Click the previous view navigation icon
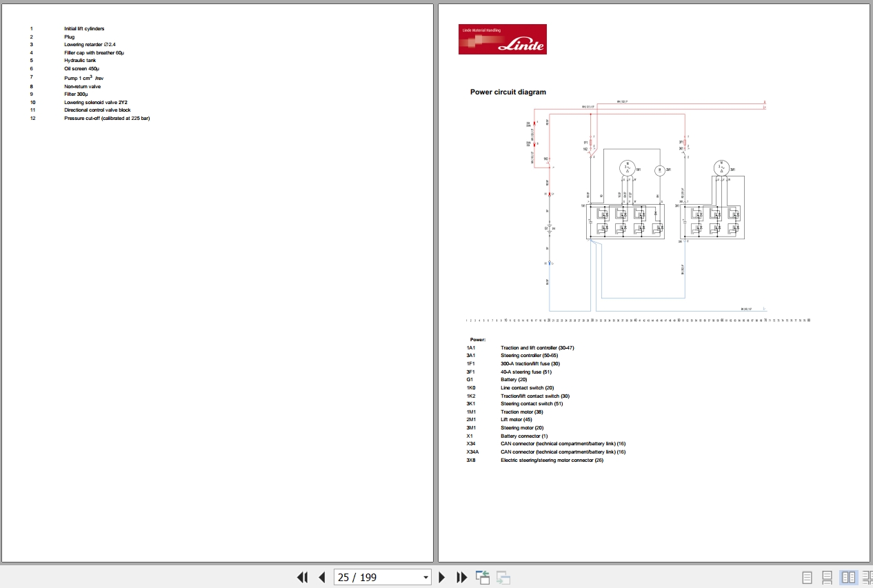Viewport: 873px width, 588px height. 483,578
